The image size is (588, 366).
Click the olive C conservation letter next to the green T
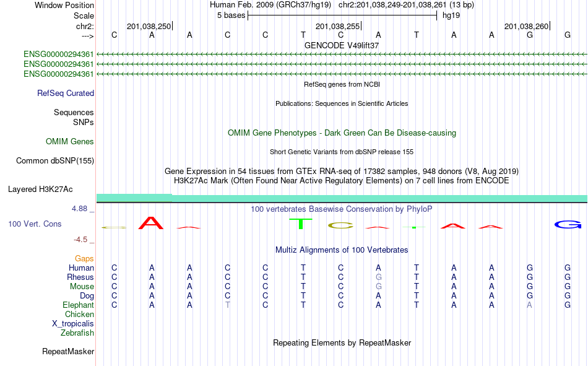[x=340, y=225]
